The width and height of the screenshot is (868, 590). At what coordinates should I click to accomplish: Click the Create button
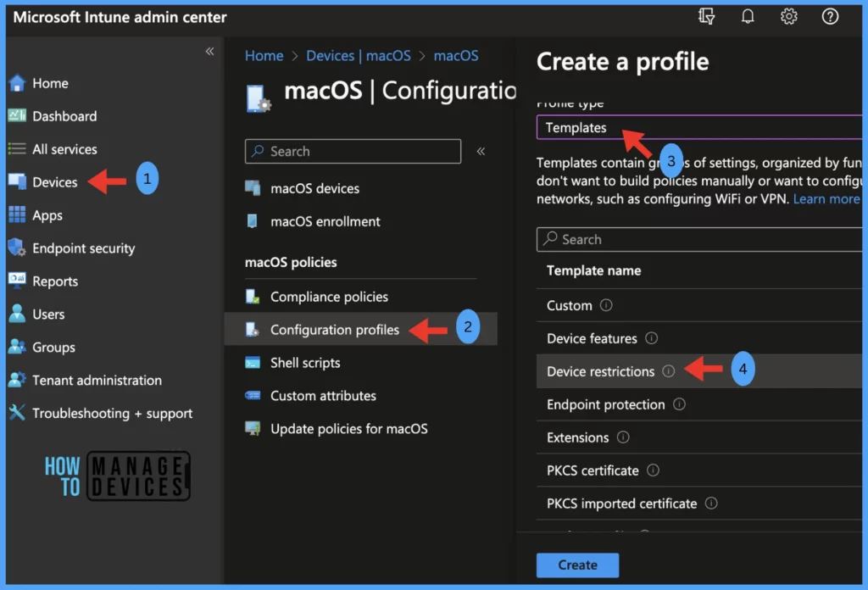tap(577, 565)
